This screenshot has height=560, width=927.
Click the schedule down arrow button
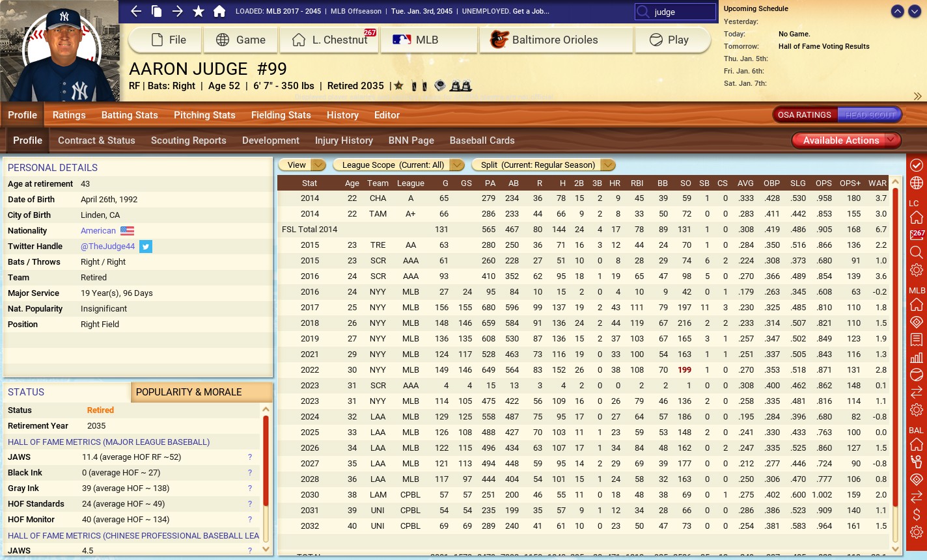(x=913, y=11)
